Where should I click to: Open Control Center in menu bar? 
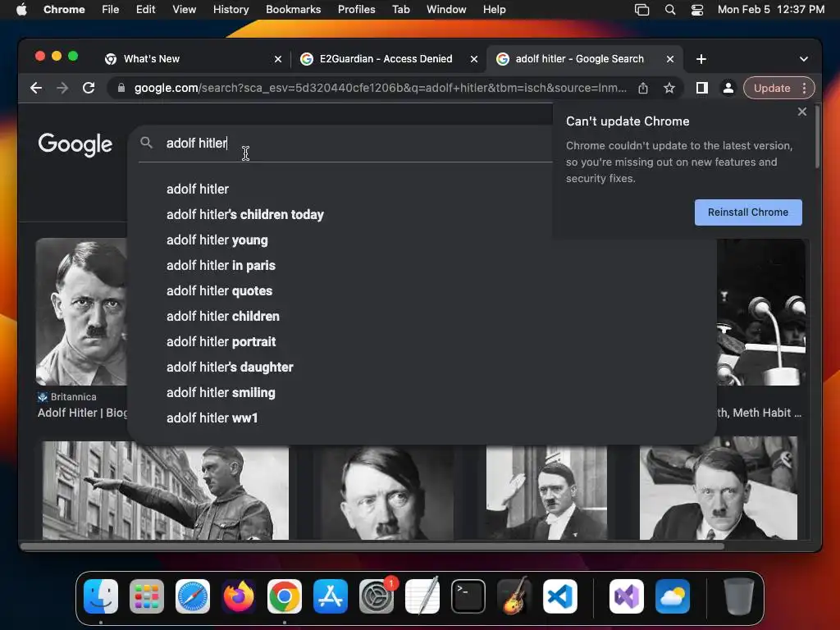[x=697, y=10]
